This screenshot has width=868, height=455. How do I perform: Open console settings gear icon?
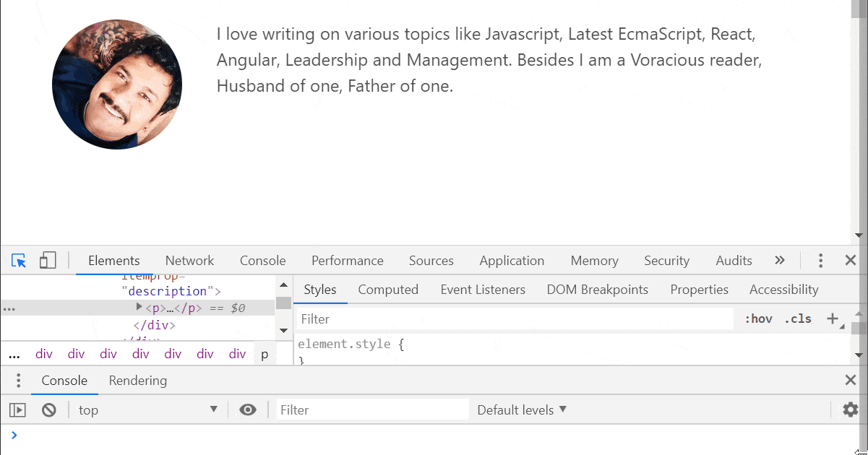coord(851,410)
